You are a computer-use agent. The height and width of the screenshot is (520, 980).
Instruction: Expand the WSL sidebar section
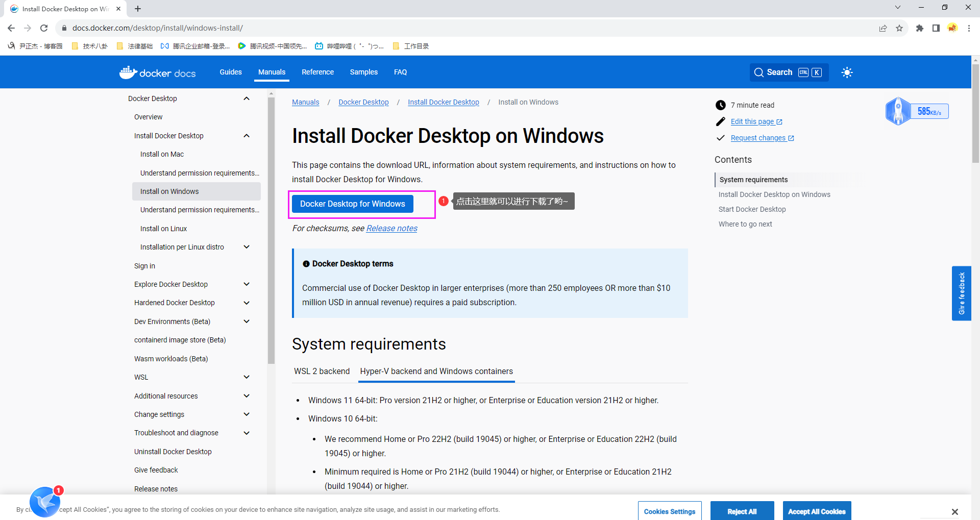(247, 377)
